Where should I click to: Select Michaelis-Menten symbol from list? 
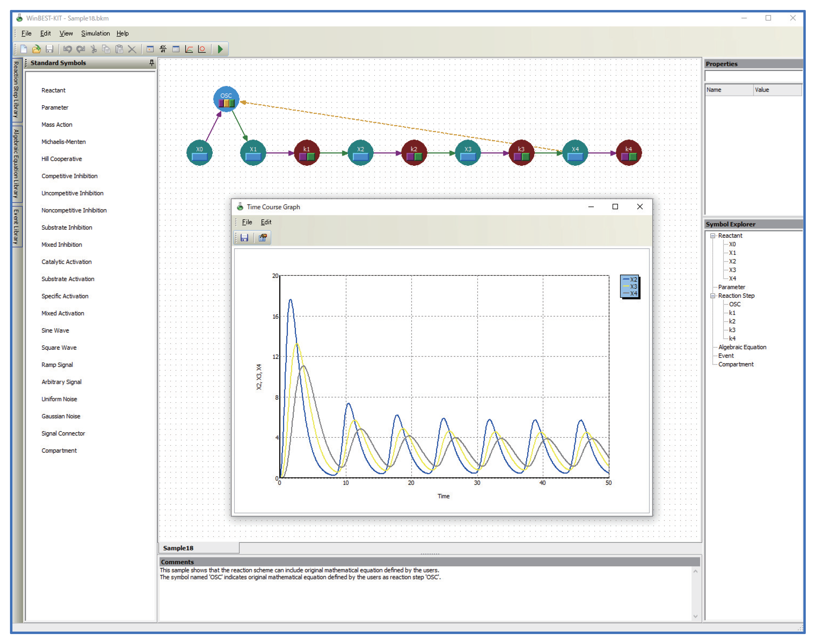(x=63, y=142)
